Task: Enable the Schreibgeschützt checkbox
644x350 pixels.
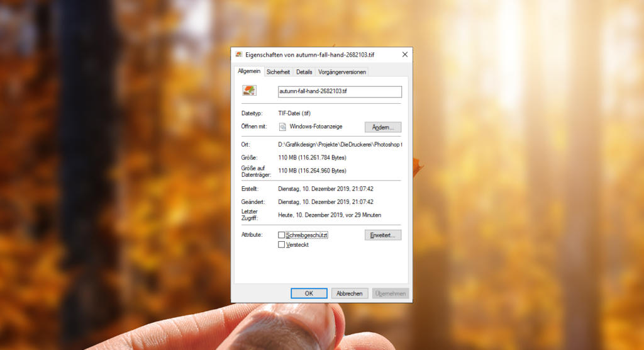Action: pos(281,235)
